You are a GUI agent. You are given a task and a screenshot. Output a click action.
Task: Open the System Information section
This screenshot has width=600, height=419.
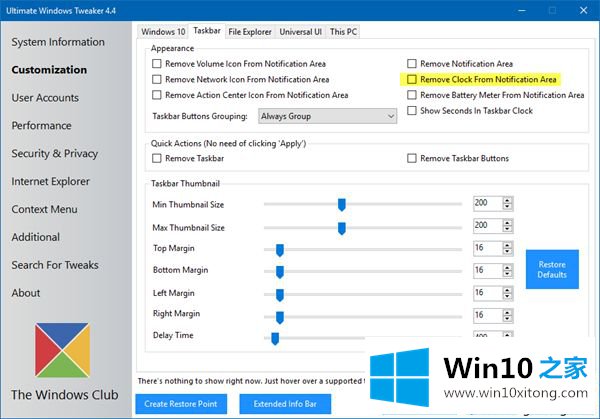point(58,42)
